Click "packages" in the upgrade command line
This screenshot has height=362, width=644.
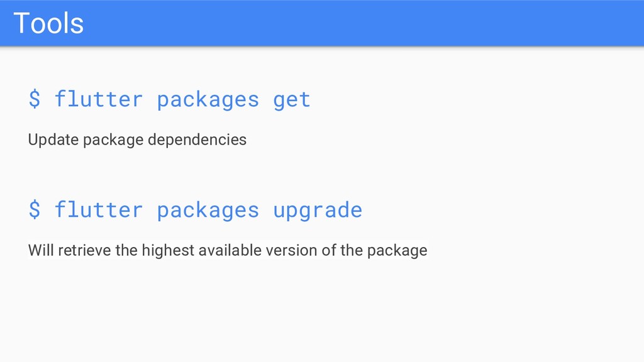208,211
